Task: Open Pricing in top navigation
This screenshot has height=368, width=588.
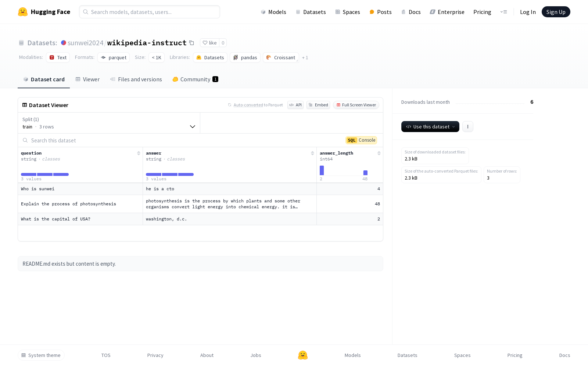Action: click(482, 12)
